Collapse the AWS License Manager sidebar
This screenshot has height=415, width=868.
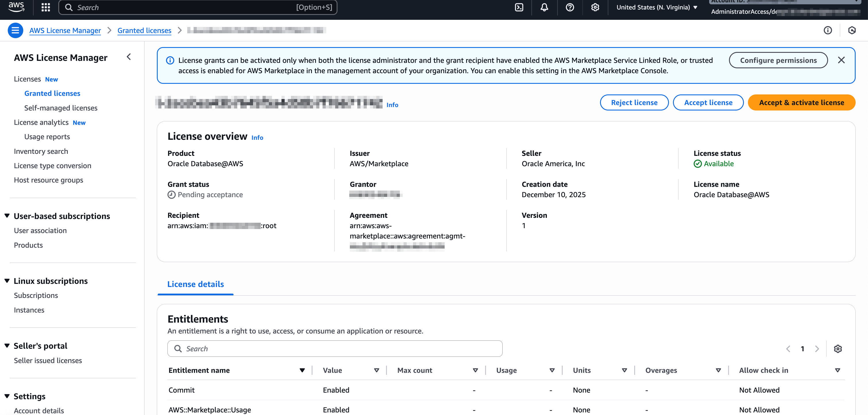[129, 57]
